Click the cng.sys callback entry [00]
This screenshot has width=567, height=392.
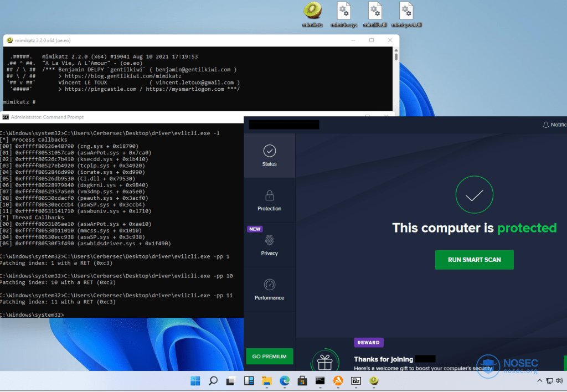(69, 146)
